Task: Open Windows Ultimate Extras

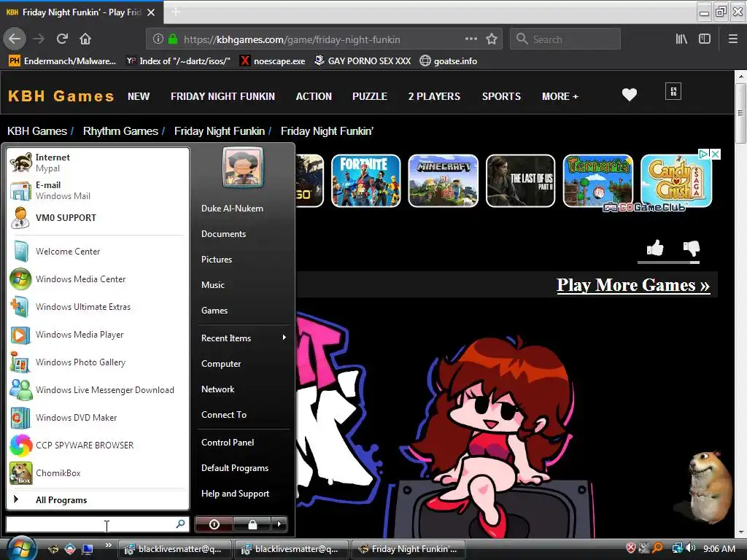Action: (x=97, y=307)
